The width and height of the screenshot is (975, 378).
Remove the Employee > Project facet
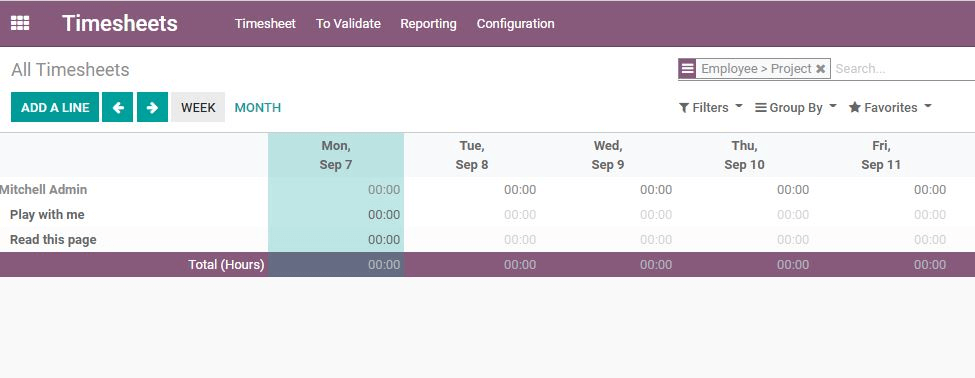coord(821,69)
